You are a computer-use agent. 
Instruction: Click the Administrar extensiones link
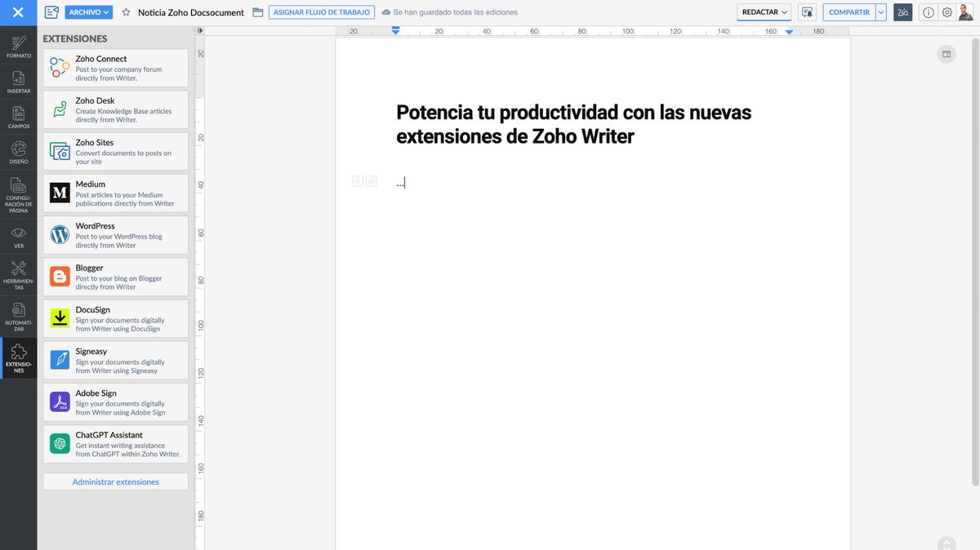115,482
